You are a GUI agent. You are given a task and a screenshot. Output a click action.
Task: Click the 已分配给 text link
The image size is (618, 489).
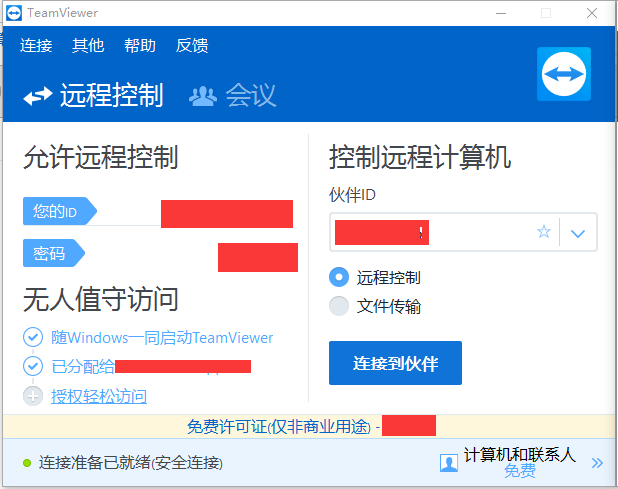(x=83, y=366)
